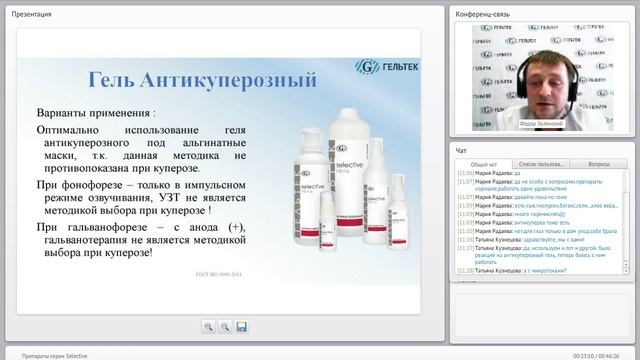Click the Презентация panel title

31,14
